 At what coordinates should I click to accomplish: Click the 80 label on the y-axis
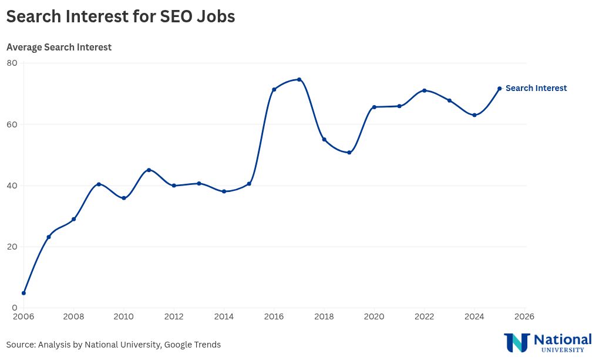tap(12, 63)
